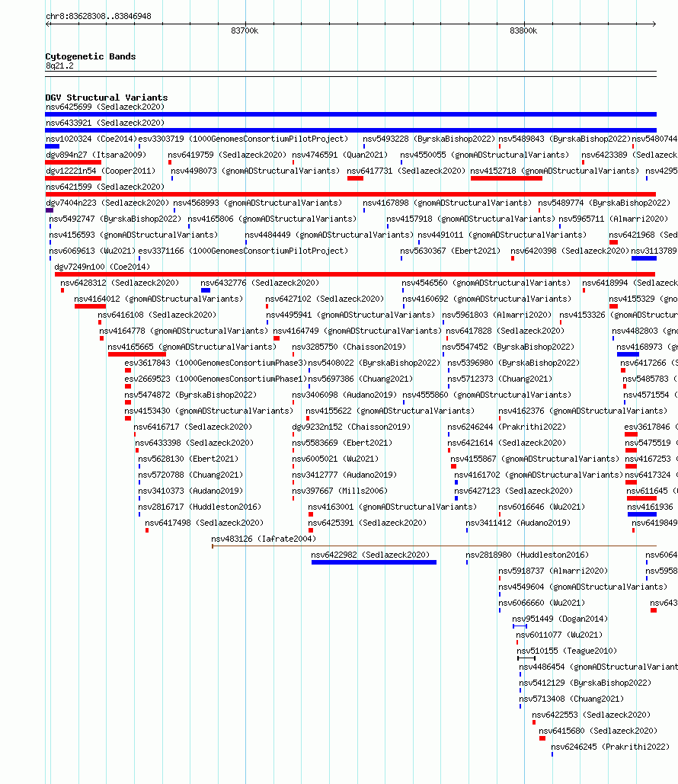Image resolution: width=678 pixels, height=784 pixels.
Task: Open nsv4165665 (gnomADStructuralVariants) entry
Action: tap(191, 347)
